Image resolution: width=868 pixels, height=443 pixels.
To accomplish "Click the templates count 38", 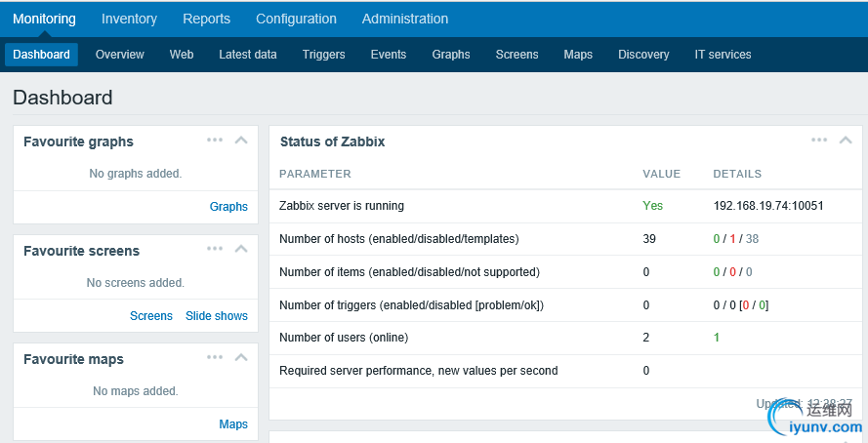I will pos(753,239).
